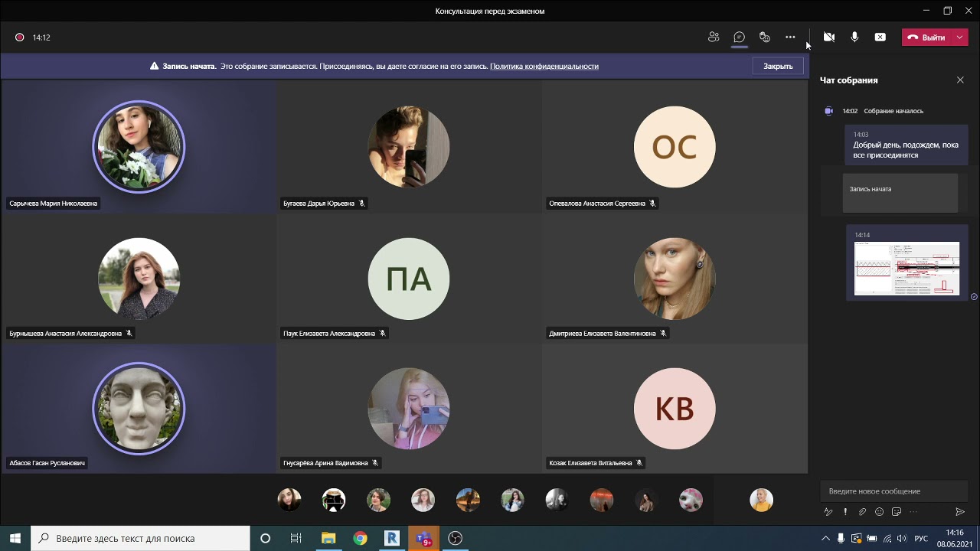Viewport: 980px width, 551px height.
Task: Click your own avatar with yellow top
Action: click(x=762, y=500)
